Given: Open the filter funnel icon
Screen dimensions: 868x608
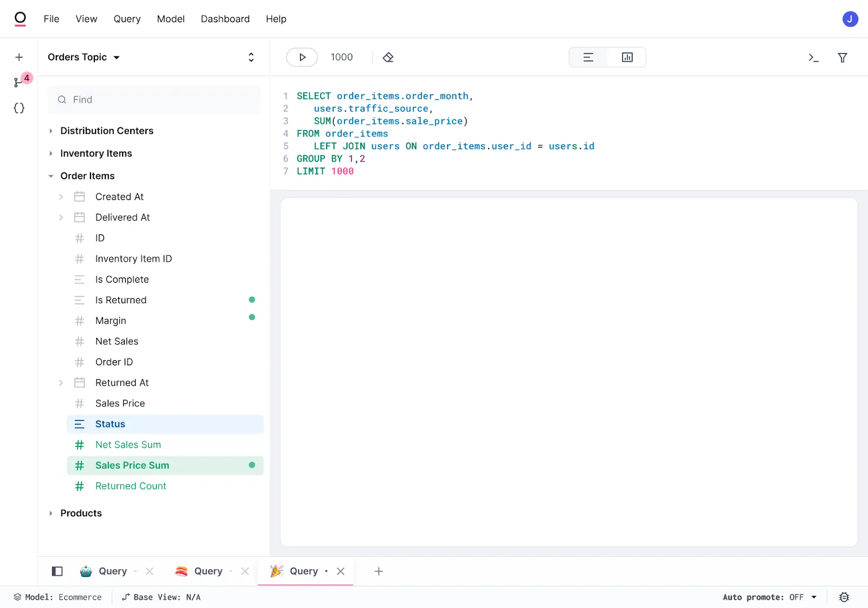Looking at the screenshot, I should point(843,57).
